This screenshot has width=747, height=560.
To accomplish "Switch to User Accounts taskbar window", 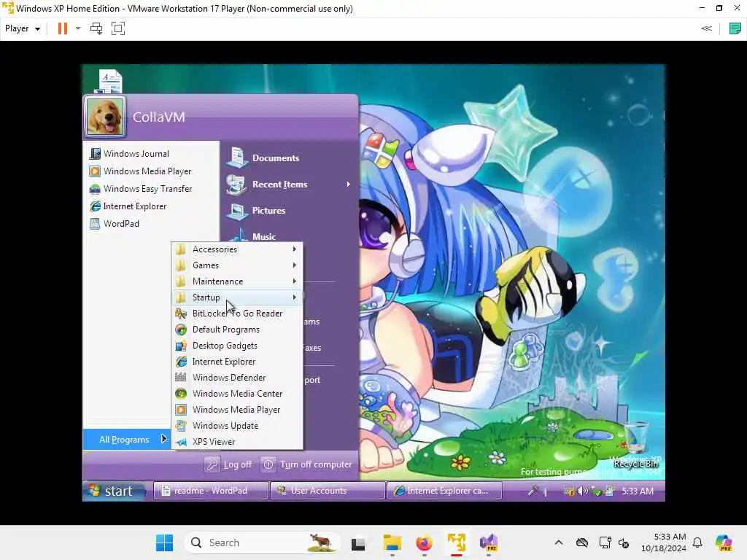I will [x=328, y=491].
